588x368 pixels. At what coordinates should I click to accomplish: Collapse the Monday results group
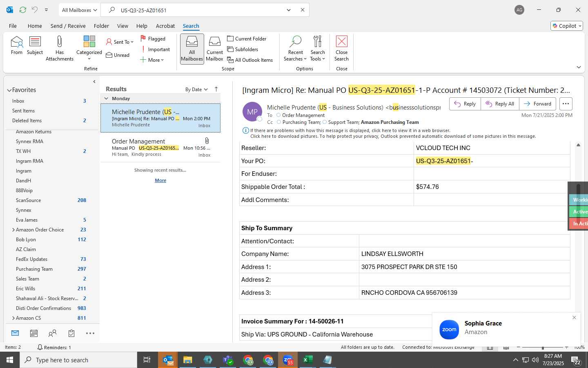pos(106,99)
